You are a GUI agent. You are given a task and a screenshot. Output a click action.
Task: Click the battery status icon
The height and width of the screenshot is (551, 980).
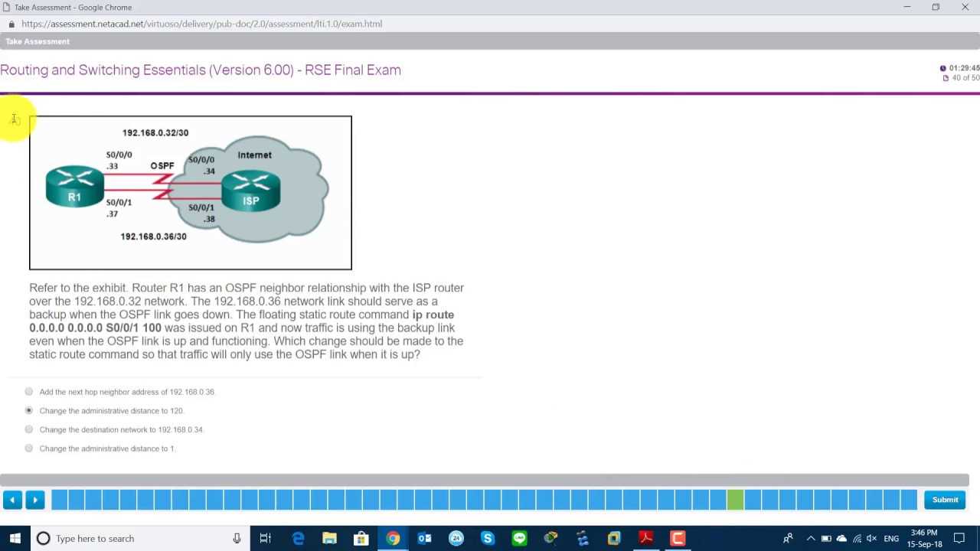826,538
